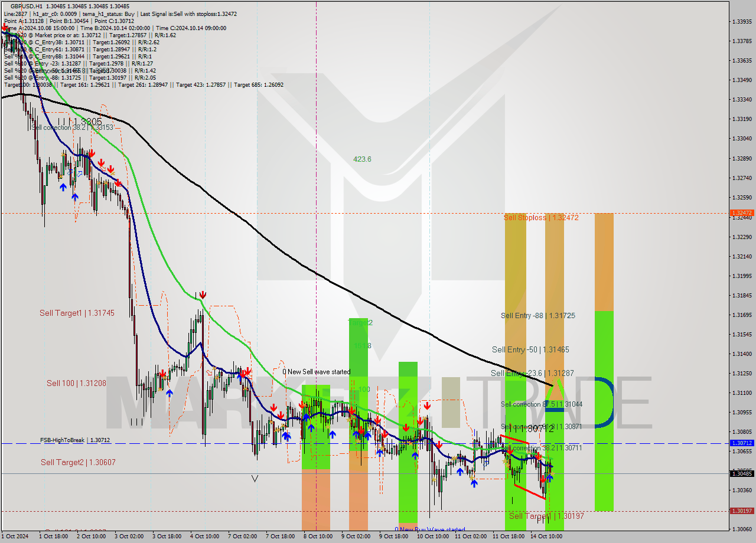
Task: Click the 'Sell Target1 | 1.30197' label
Action: tap(546, 516)
